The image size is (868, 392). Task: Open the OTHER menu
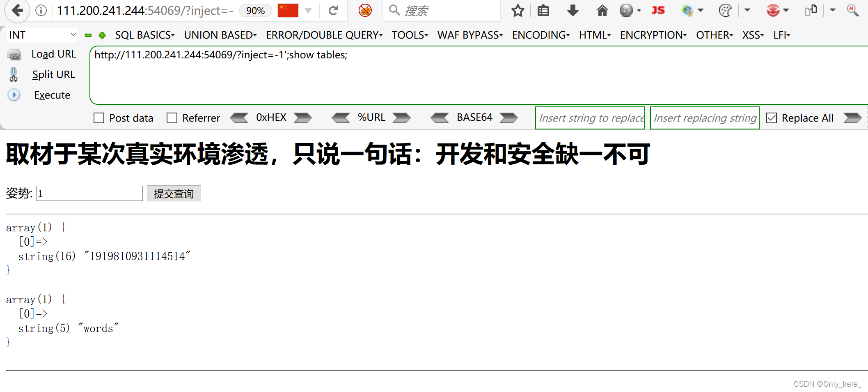715,35
